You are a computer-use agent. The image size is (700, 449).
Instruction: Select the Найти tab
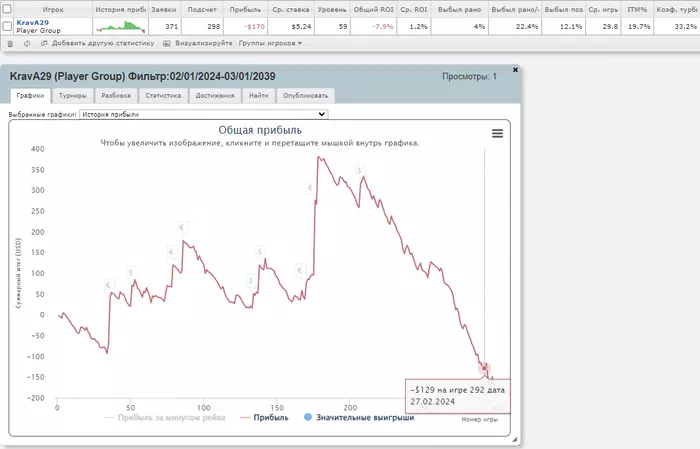[258, 96]
